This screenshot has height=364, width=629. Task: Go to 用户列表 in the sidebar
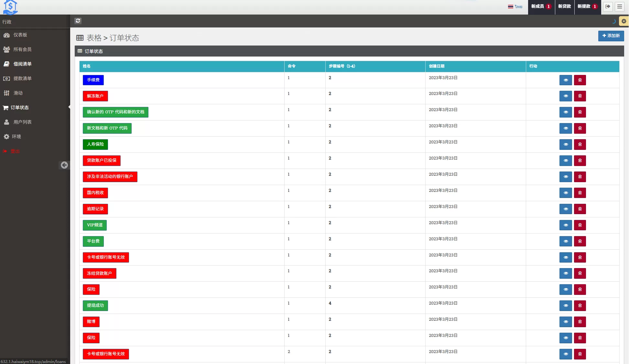coord(22,122)
